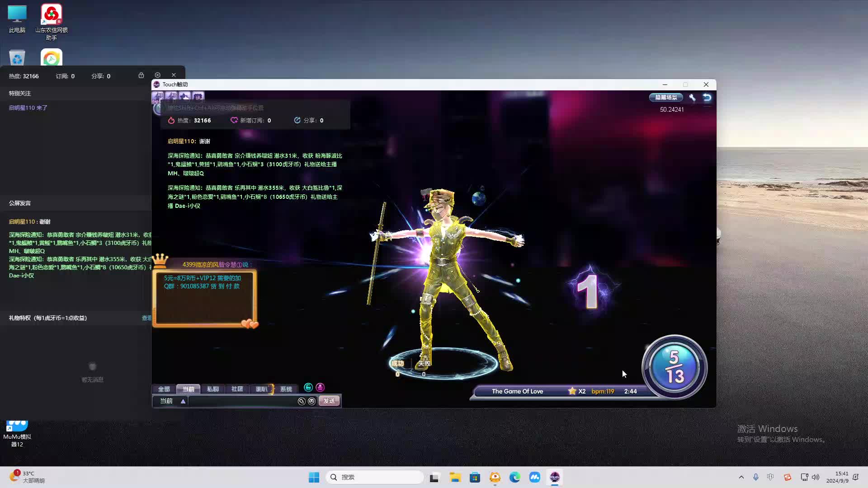The image size is (868, 488).
Task: Switch to the 全部 chat tab
Action: pos(164,389)
